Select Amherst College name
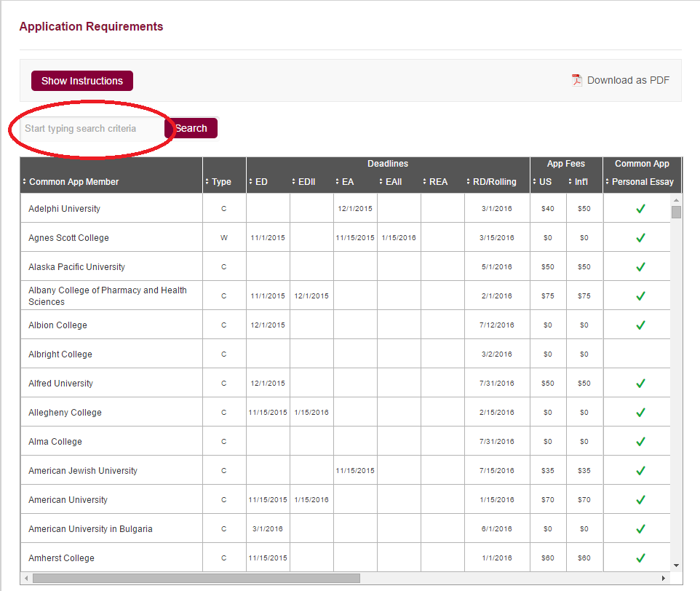 click(61, 558)
